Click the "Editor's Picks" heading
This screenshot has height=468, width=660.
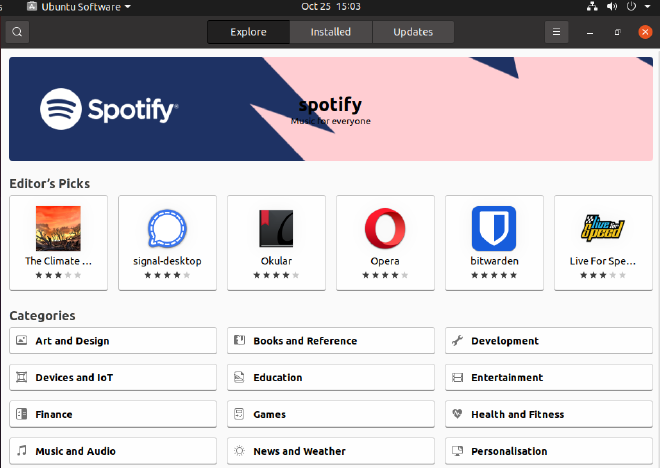pos(50,183)
